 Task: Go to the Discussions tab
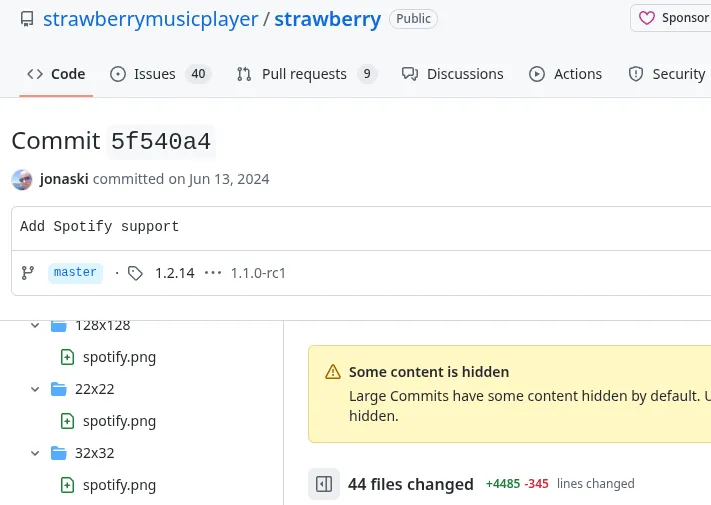pos(452,74)
